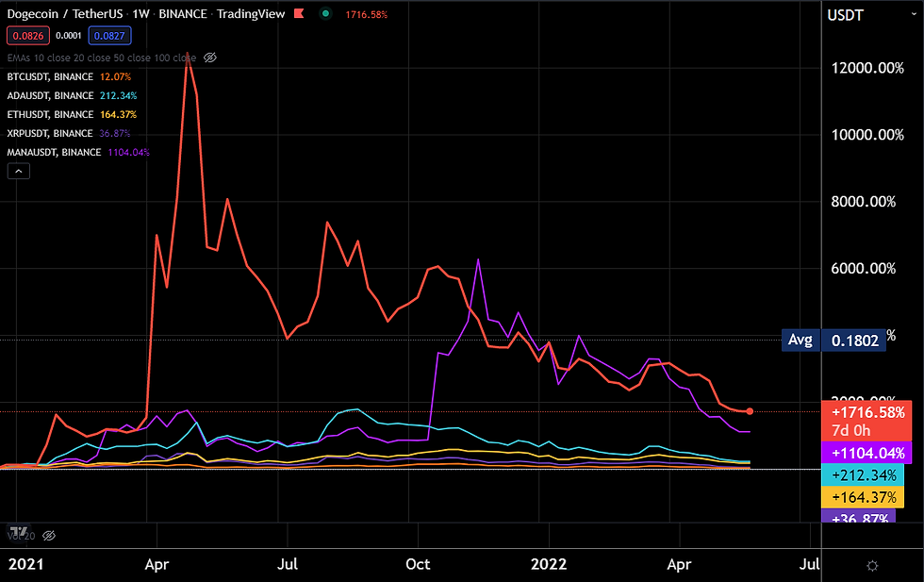Click the 1716.58% value in header
This screenshot has width=924, height=582.
[x=366, y=14]
